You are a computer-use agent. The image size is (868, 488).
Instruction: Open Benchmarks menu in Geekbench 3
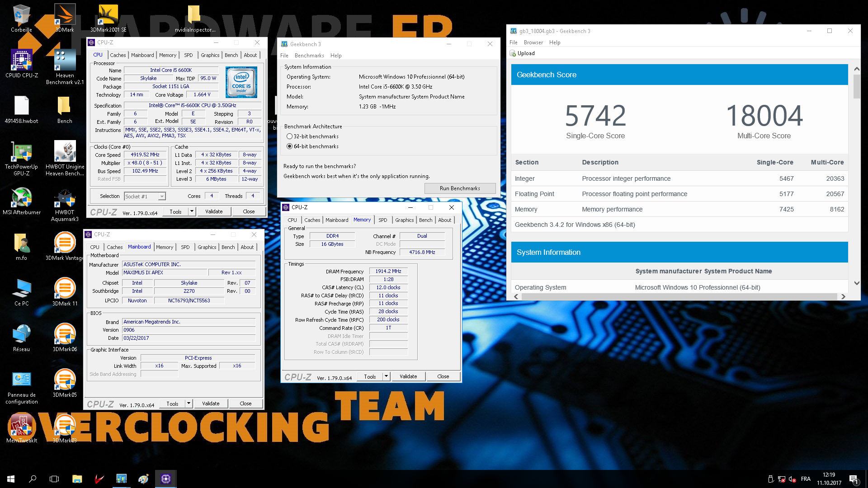tap(309, 56)
